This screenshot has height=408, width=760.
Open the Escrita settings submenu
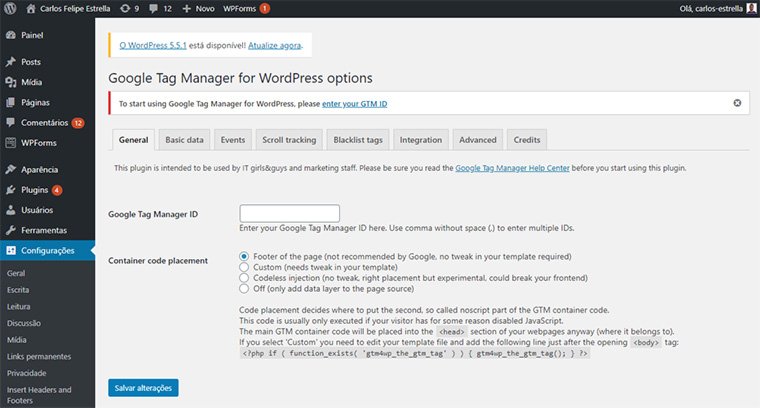pos(18,290)
